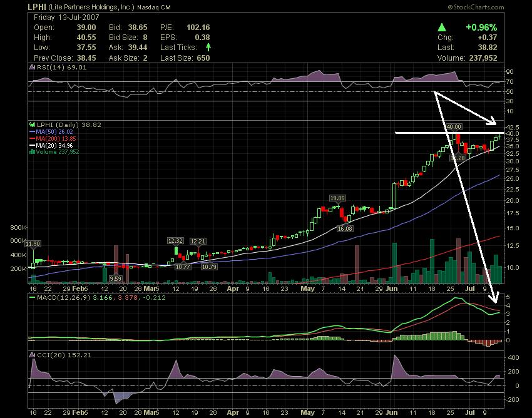Click the white MA(20) legend line
532x418 pixels.
point(32,146)
